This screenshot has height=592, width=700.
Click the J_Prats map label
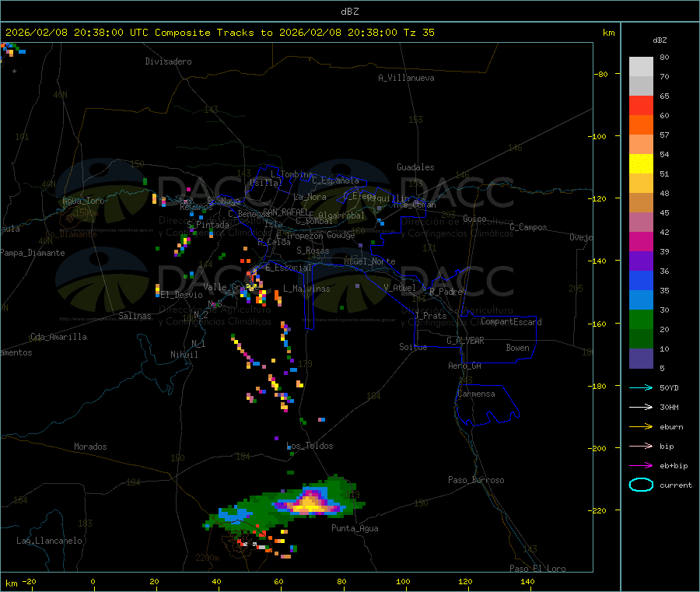(430, 316)
